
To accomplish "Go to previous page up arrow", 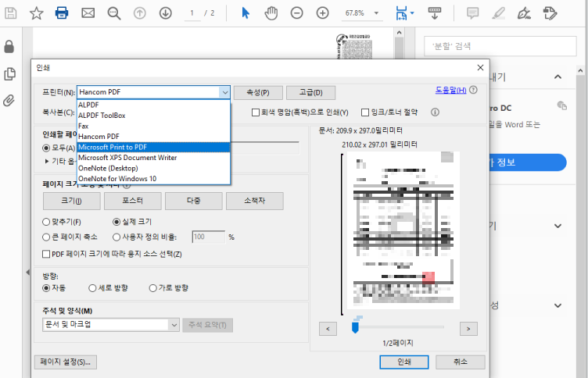I will click(x=139, y=13).
